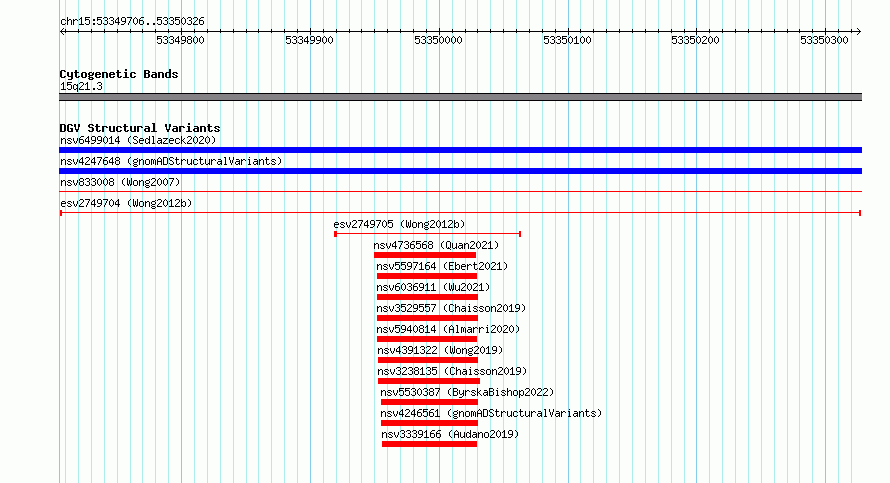Click the red bar under nsv5530387
Screen dimensions: 890x483
pos(429,402)
